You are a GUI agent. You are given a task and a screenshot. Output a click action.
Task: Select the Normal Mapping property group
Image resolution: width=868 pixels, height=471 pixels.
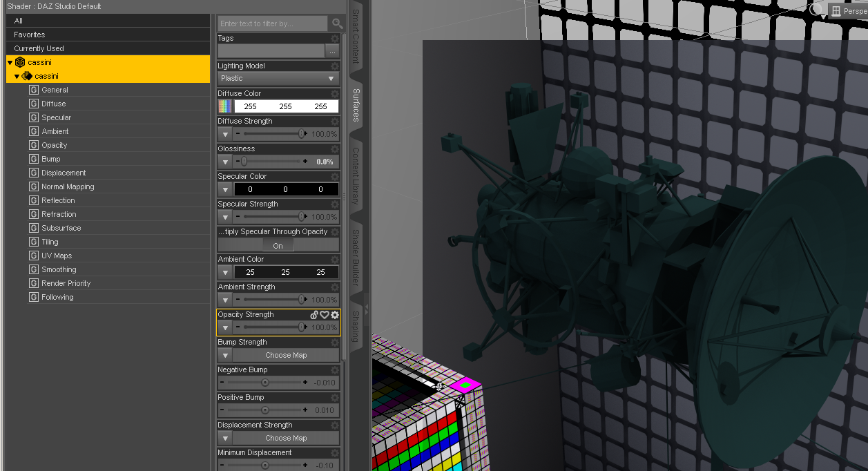(68, 186)
